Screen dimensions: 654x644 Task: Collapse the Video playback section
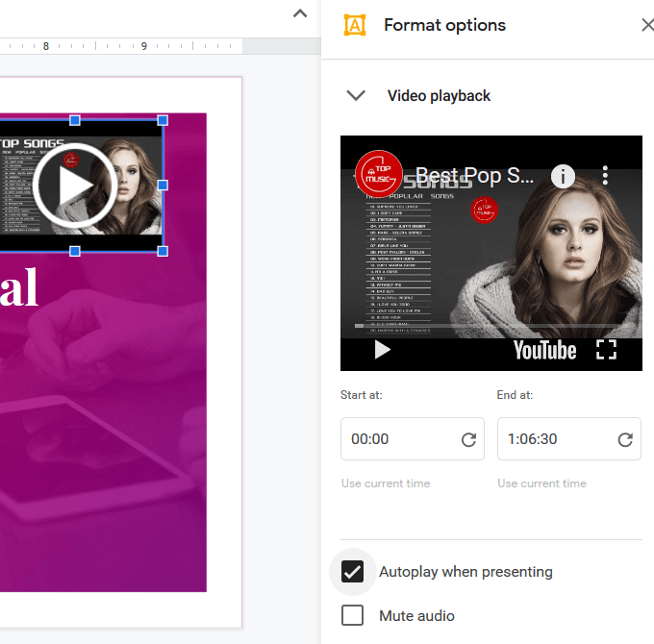[x=357, y=96]
